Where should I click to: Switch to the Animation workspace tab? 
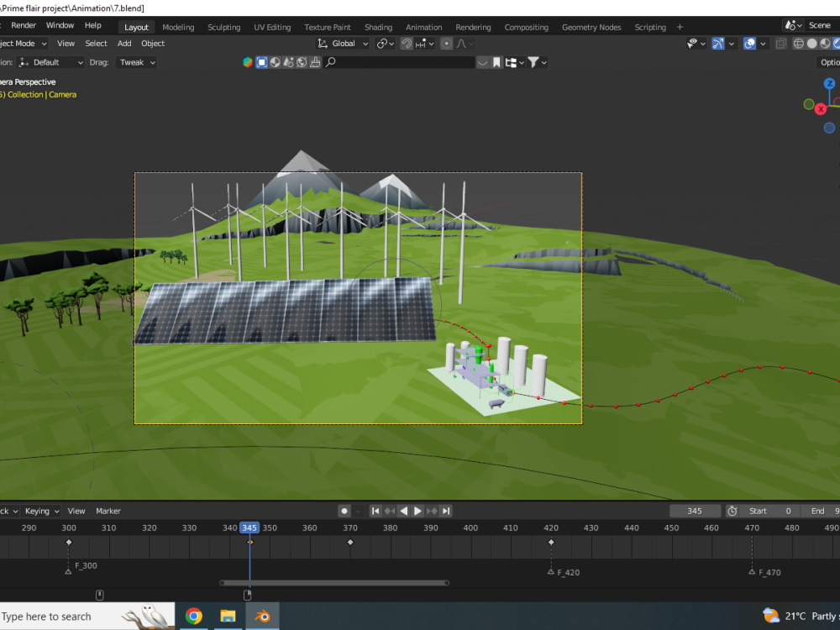tap(423, 26)
